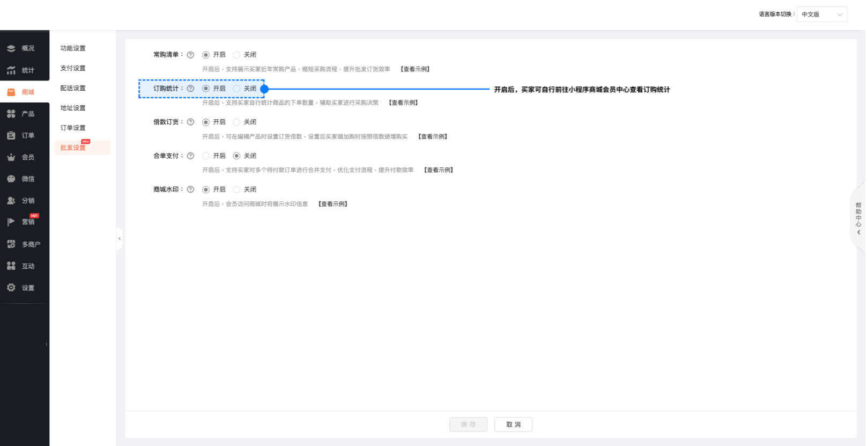This screenshot has width=868, height=446.
Task: Open 订单设置 submenu item
Action: pyautogui.click(x=73, y=128)
